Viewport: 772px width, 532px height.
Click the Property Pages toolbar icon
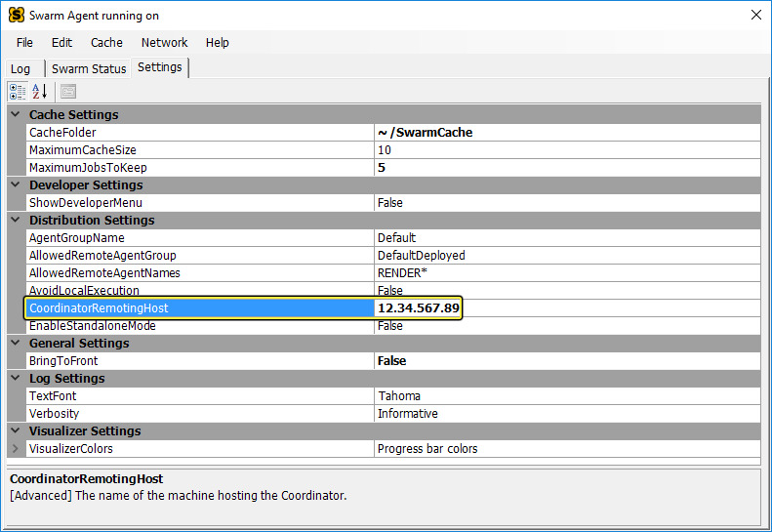tap(68, 92)
